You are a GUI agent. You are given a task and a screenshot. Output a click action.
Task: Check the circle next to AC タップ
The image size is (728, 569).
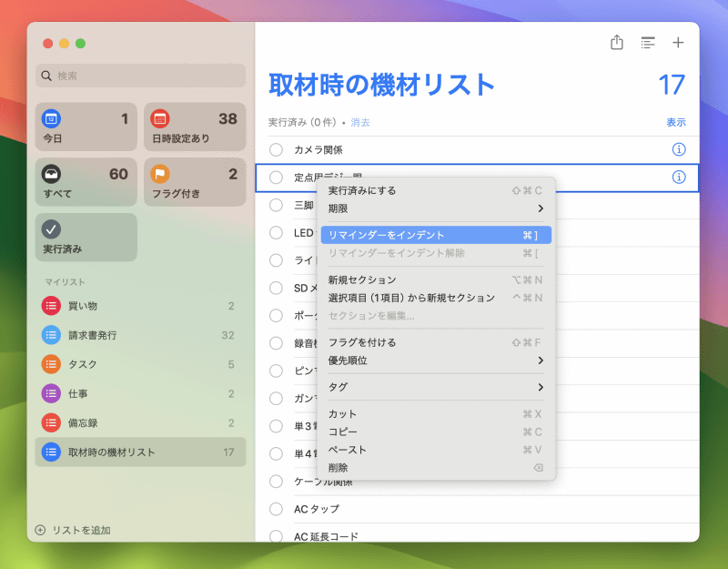pyautogui.click(x=276, y=509)
